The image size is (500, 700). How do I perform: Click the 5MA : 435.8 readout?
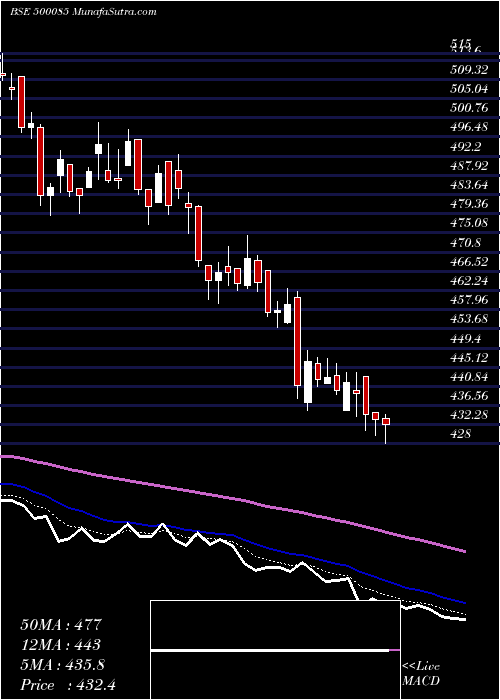[x=62, y=664]
